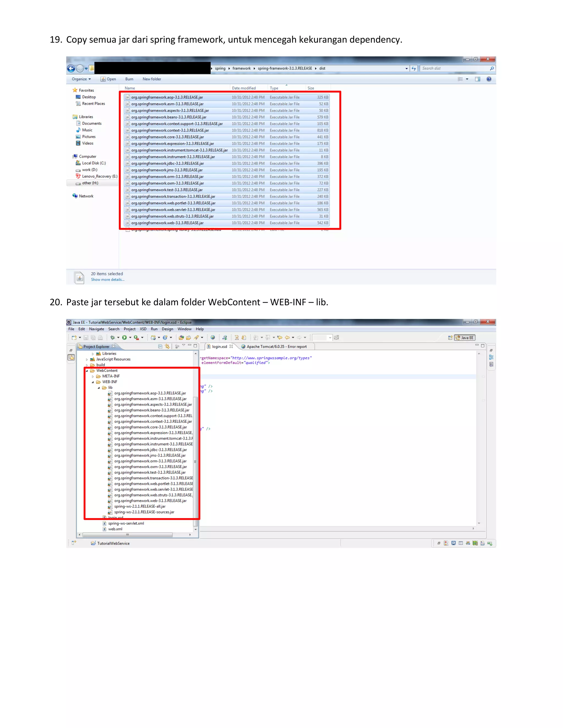Maximize the Project Explorer view
Viewport: 563px width, 728px height.
(195, 346)
